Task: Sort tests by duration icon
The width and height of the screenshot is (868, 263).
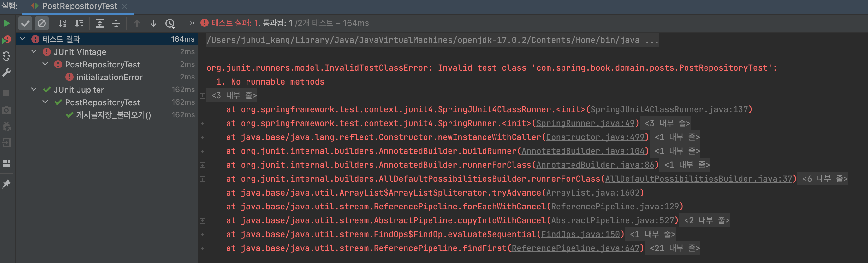Action: coord(79,23)
